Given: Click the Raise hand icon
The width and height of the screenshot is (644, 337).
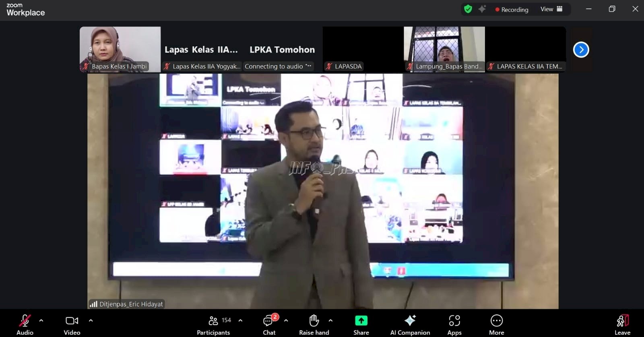Looking at the screenshot, I should (314, 325).
